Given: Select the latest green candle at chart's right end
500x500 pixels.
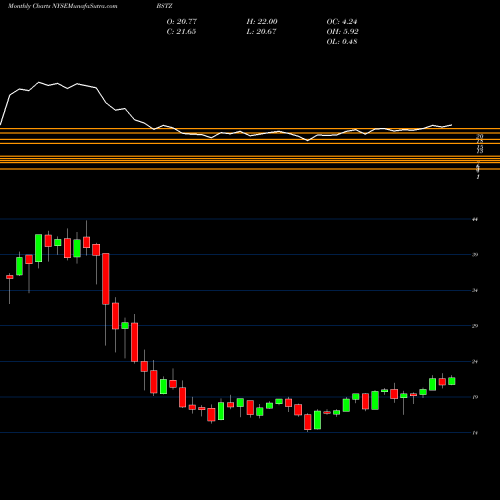Looking at the screenshot, I should (452, 381).
